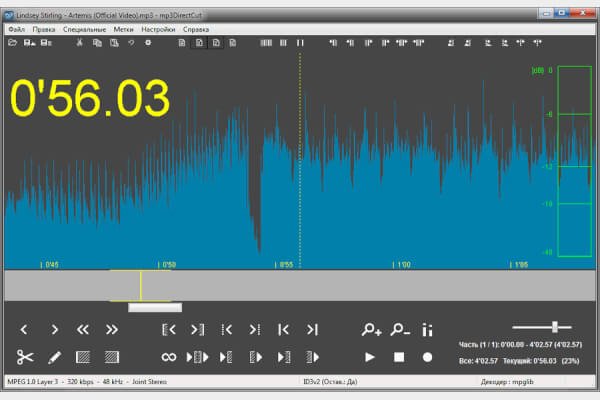600x400 pixels.
Task: Go to next cue dotted-line right arrow
Action: [x=255, y=330]
